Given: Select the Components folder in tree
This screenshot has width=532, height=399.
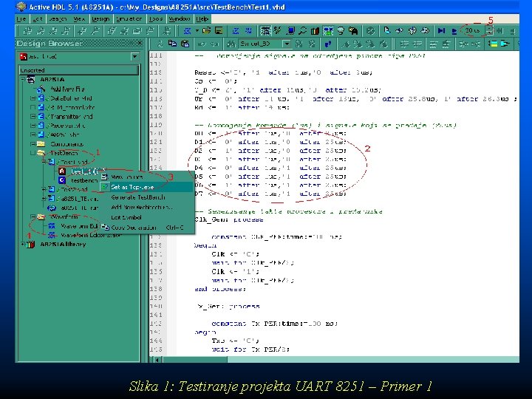Looking at the screenshot, I should pos(66,144).
